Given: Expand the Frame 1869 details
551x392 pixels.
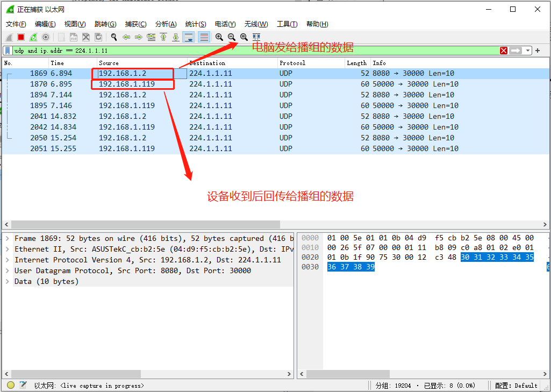Looking at the screenshot, I should point(8,238).
